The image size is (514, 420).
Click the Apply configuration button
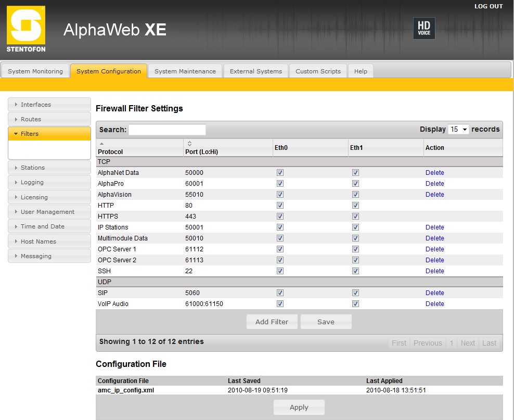(x=299, y=408)
